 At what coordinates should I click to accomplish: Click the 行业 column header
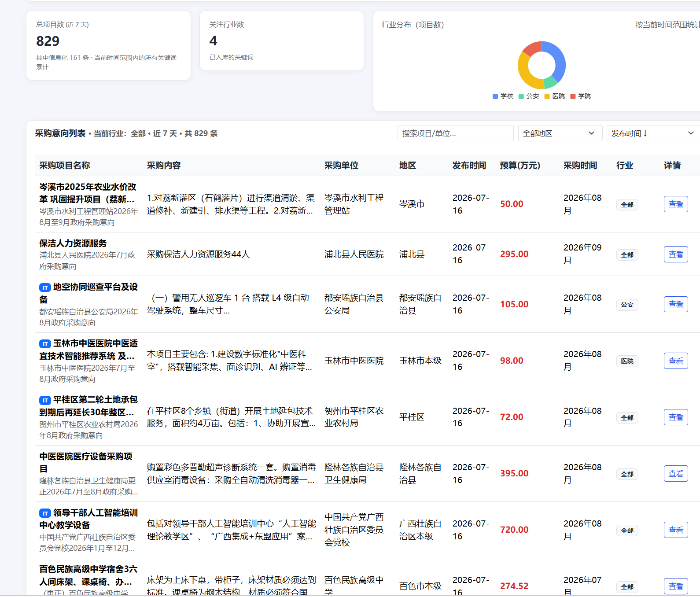click(x=625, y=166)
